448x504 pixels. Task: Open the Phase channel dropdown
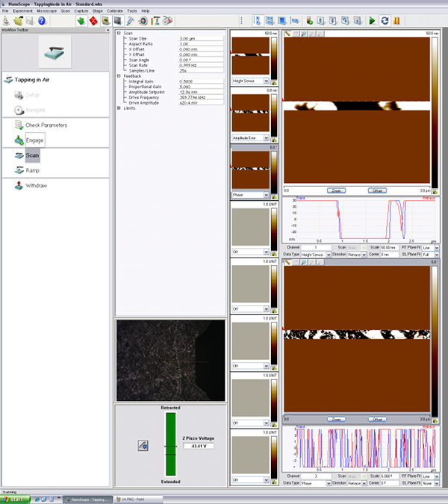[265, 195]
